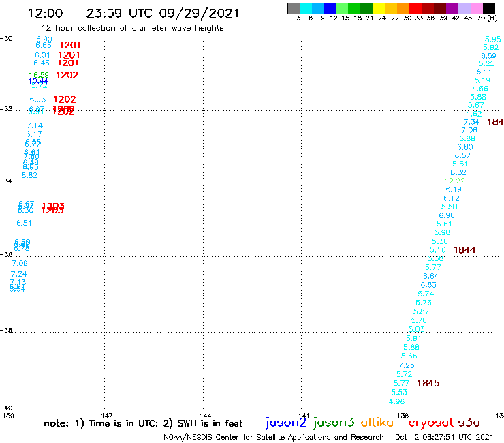Click the 'Oct 2 08:27:54 UTC 2021' timestamp

click(x=444, y=437)
